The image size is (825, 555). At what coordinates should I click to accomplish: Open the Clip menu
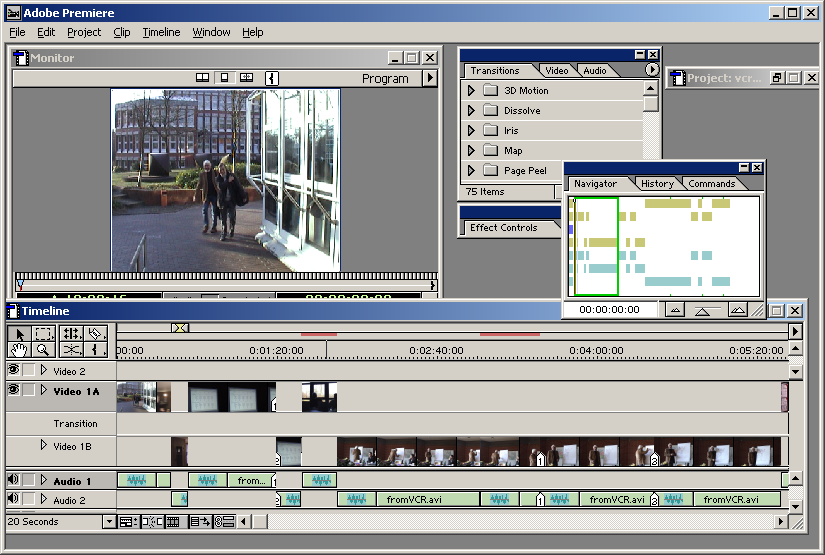(x=122, y=32)
